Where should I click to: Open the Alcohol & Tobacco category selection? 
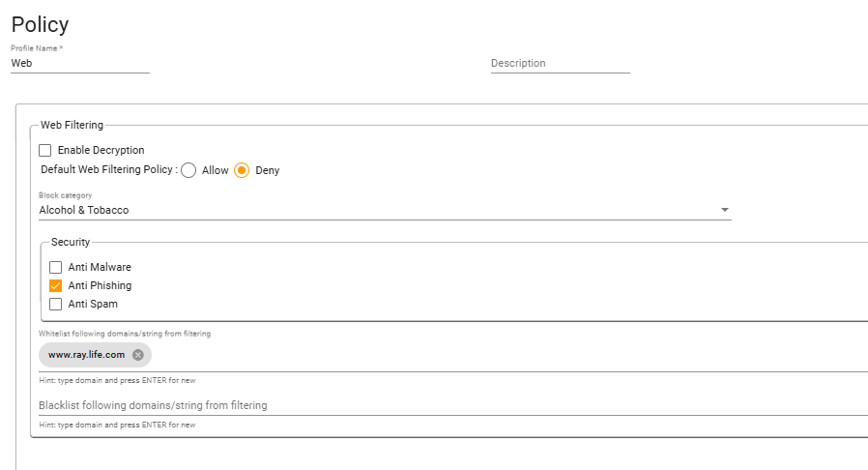385,211
